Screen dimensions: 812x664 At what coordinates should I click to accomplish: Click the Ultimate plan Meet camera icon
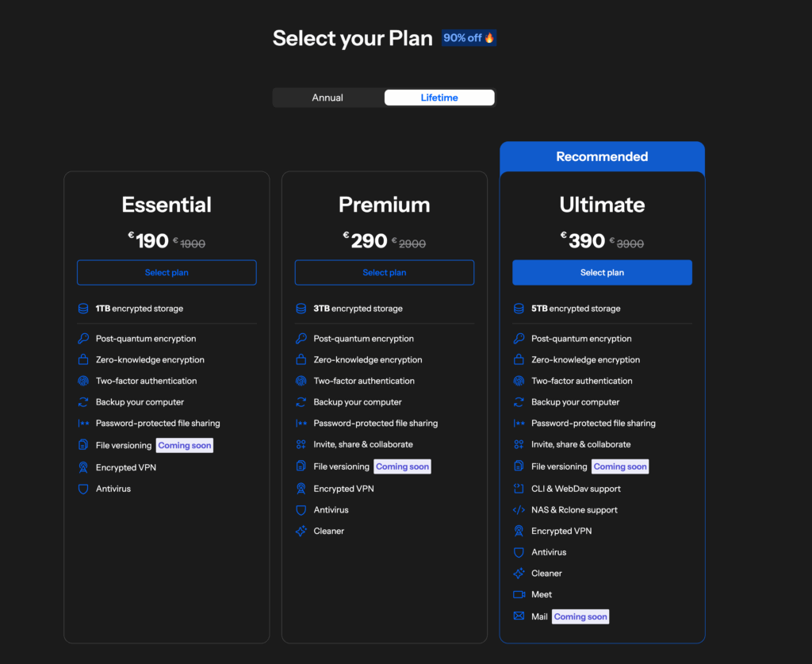[519, 594]
